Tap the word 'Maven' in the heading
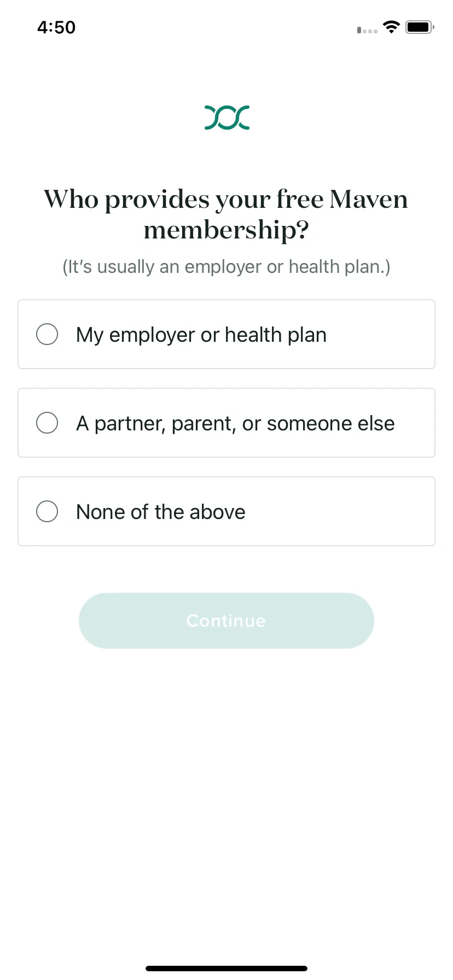Viewport: 453px width, 980px height. [x=369, y=199]
